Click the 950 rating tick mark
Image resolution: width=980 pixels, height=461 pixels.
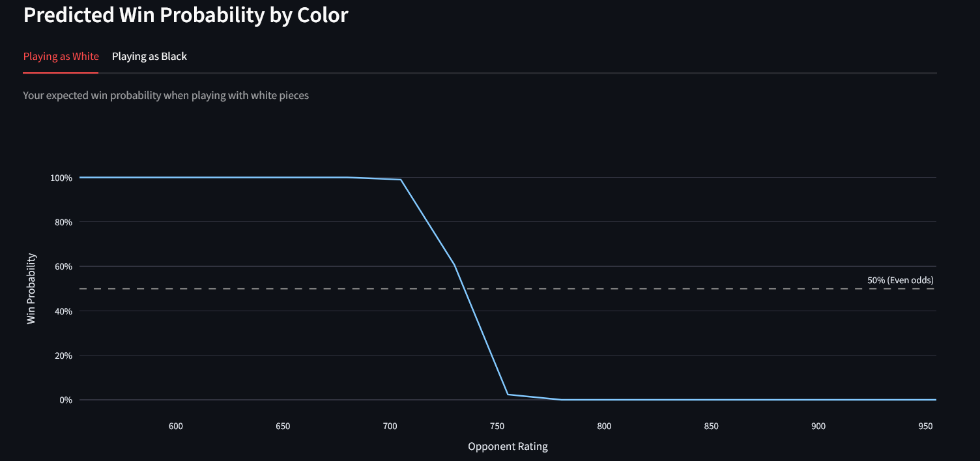(925, 426)
